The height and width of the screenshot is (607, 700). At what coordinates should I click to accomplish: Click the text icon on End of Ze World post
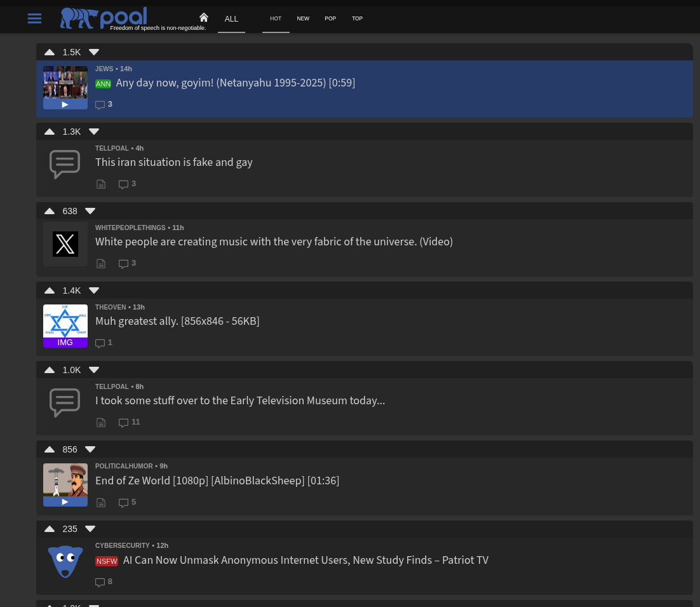click(101, 503)
